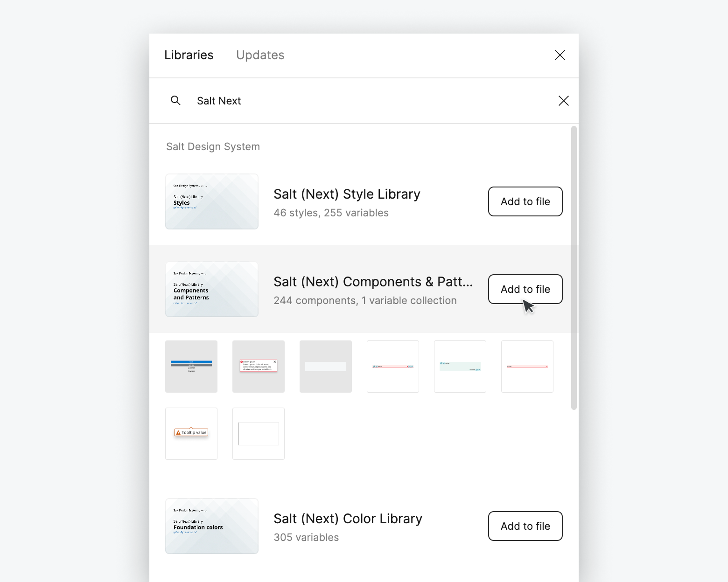Clear the "Salt Next" search text
728x582 pixels.
pyautogui.click(x=563, y=101)
